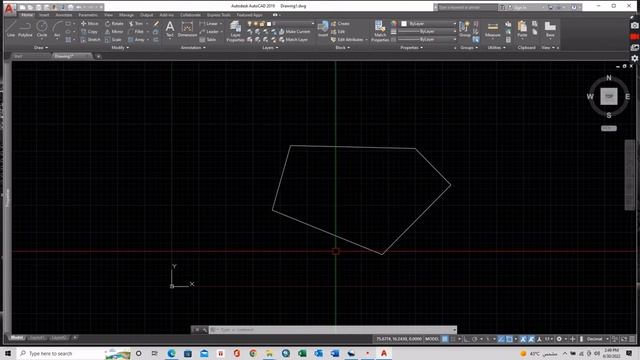Click the command line input
The width and height of the screenshot is (640, 360).
(x=333, y=329)
